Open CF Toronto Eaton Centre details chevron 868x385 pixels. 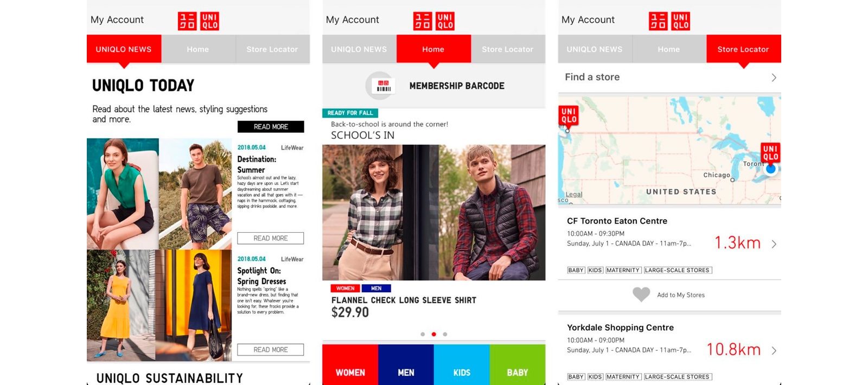click(x=774, y=244)
